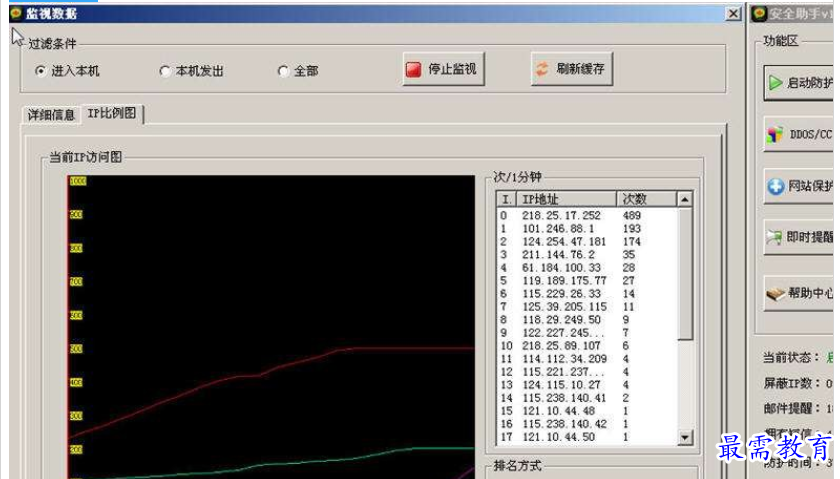Select row 211.144.76.2
This screenshot has height=479, width=840.
pyautogui.click(x=587, y=255)
